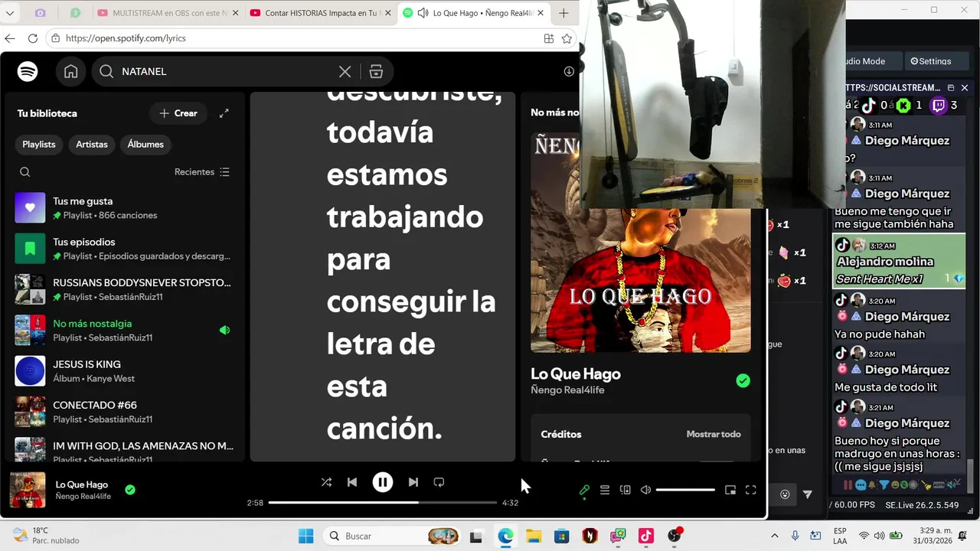This screenshot has width=980, height=551.
Task: Pause the current song
Action: coord(383,482)
